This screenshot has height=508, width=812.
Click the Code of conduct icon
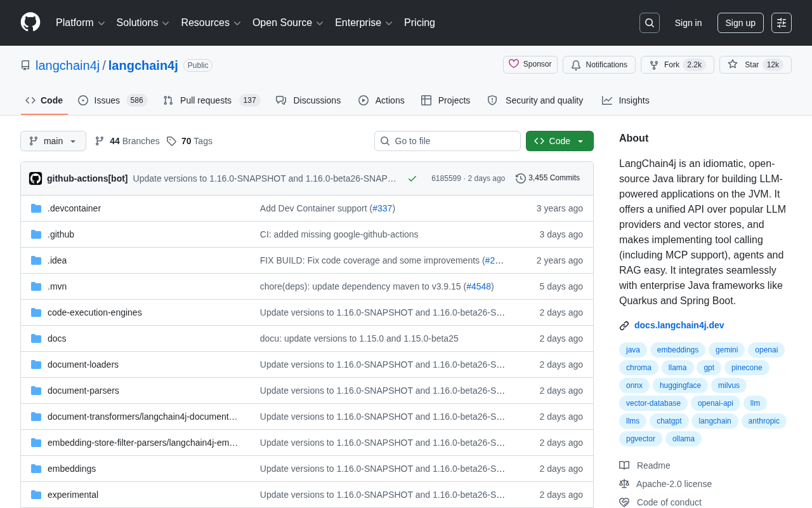click(624, 502)
